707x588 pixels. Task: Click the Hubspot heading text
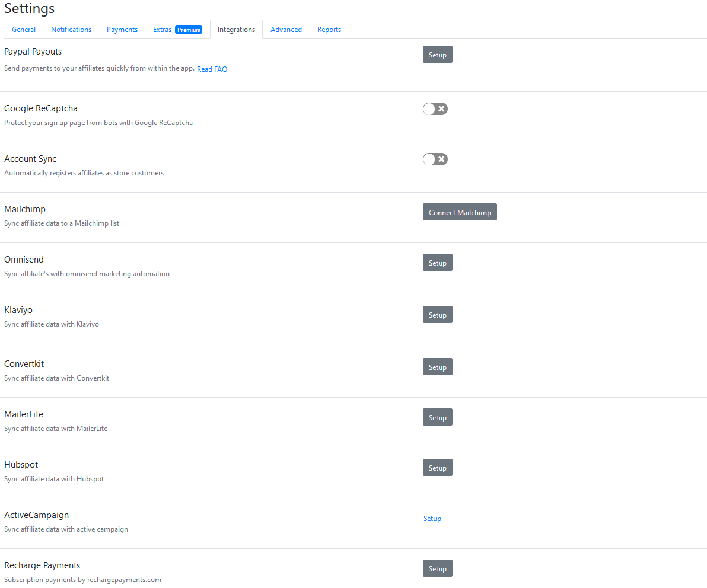pos(21,465)
